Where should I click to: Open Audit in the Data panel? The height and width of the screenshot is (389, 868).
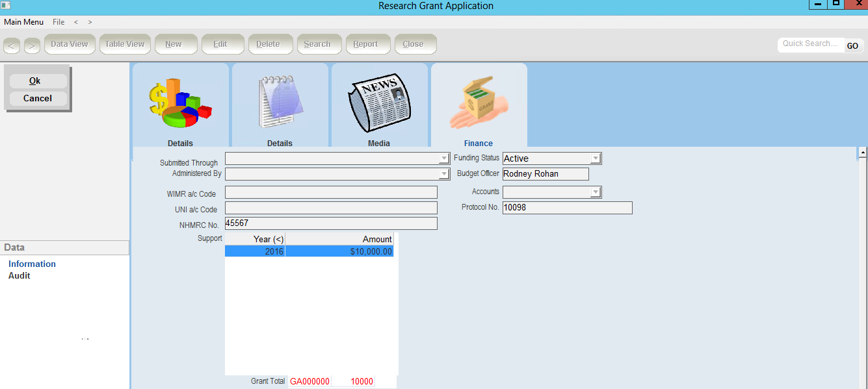click(20, 276)
